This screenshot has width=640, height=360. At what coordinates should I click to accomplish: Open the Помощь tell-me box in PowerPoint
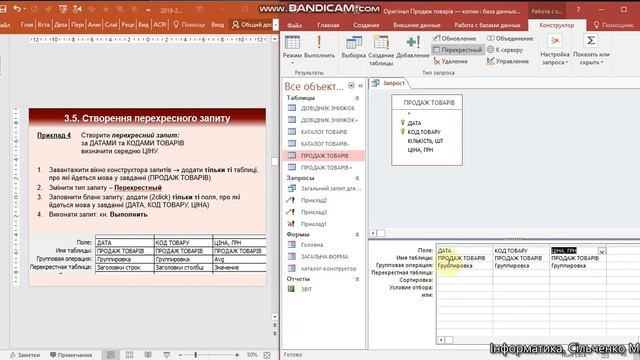tap(189, 25)
